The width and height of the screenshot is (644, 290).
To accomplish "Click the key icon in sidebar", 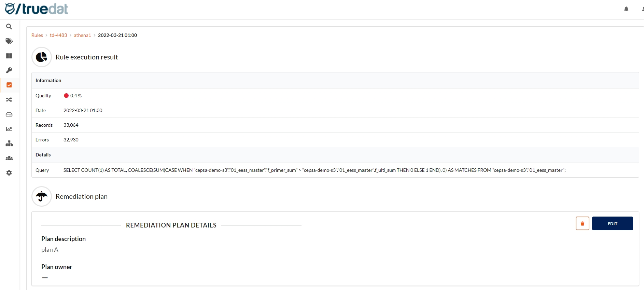I will pos(9,70).
